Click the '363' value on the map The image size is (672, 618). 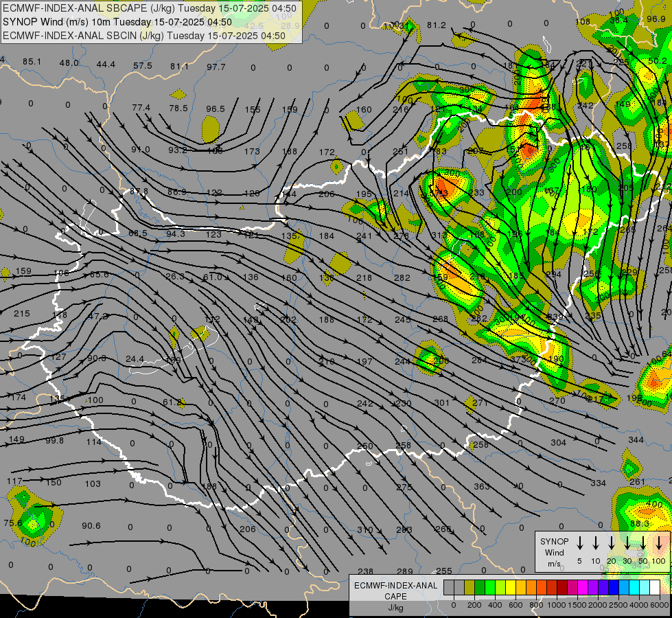(482, 486)
